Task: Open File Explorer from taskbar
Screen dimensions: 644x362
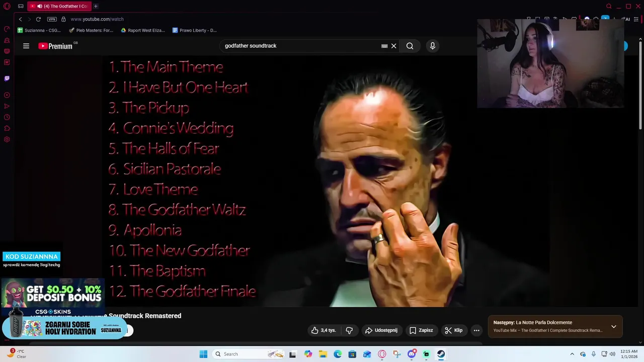Action: (x=323, y=354)
